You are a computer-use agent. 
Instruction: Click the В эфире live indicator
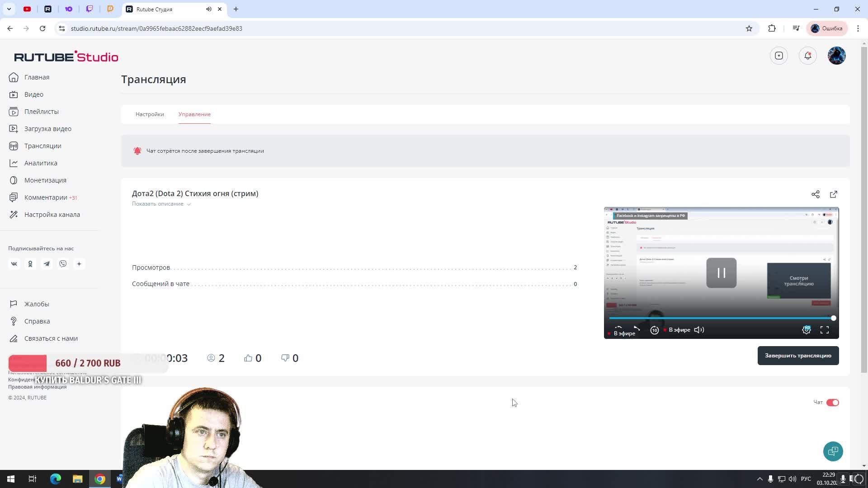coord(677,330)
